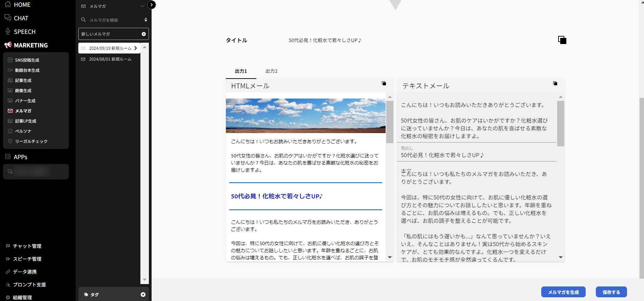Viewport: 644px width, 301px height.
Task: Open SNS投稿生成 in the marketing menu
Action: click(x=27, y=60)
